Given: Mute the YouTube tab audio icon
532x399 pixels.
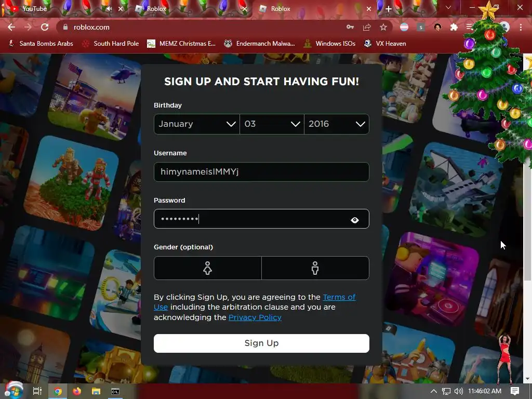Looking at the screenshot, I should tap(109, 9).
